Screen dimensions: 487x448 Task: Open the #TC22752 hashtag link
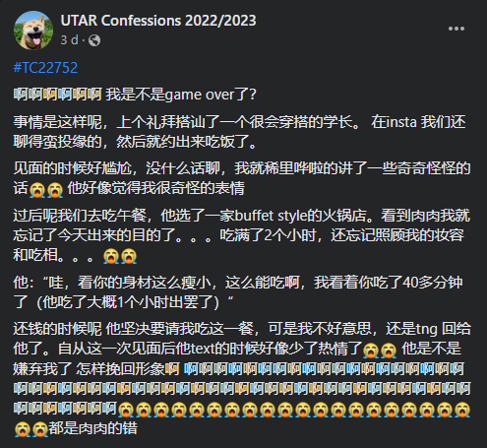tap(45, 68)
